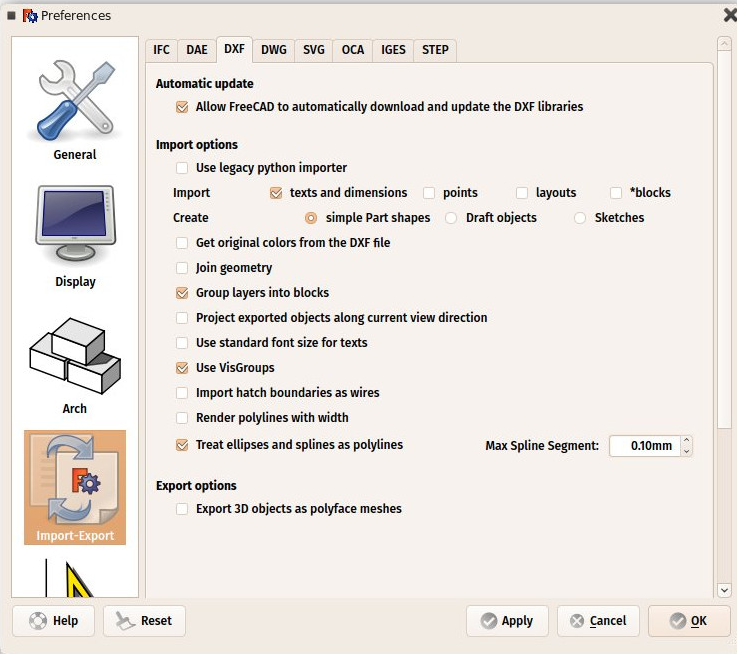Apply the preference changes
This screenshot has height=654, width=737.
coord(507,621)
